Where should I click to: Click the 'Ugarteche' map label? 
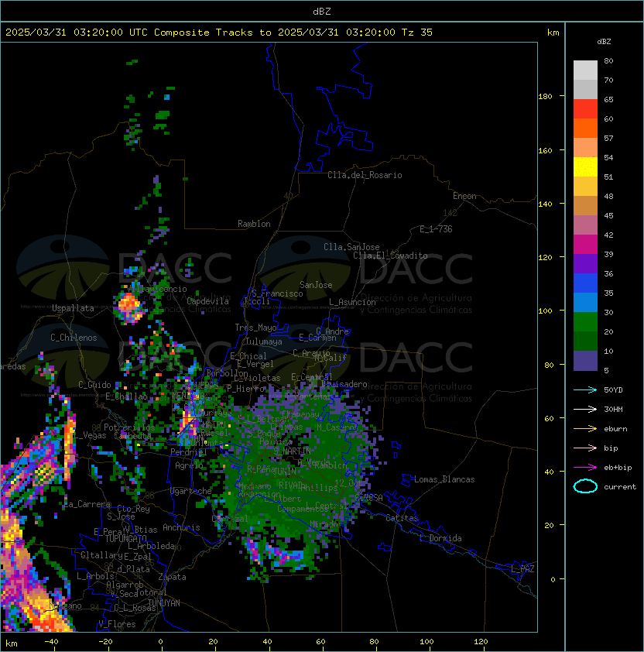tap(191, 491)
